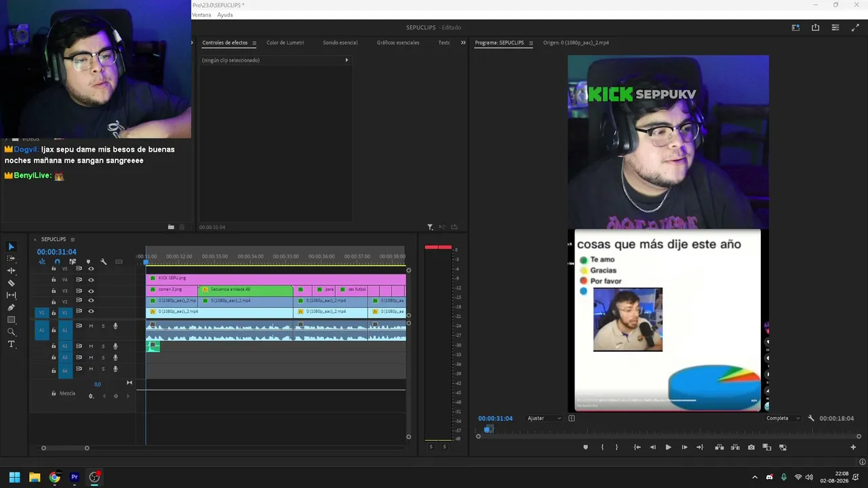Click the Lift button in program monitor
The image size is (868, 488).
[719, 447]
